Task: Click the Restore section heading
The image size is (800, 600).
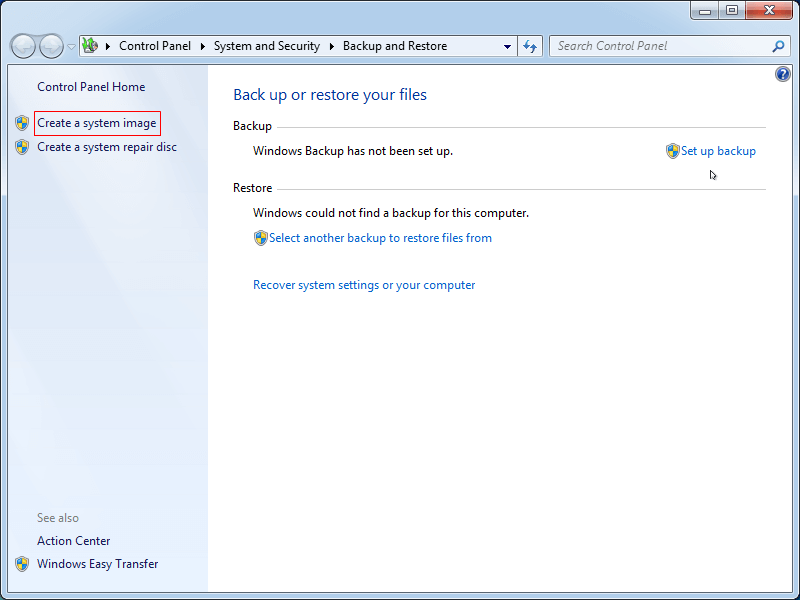Action: 253,188
